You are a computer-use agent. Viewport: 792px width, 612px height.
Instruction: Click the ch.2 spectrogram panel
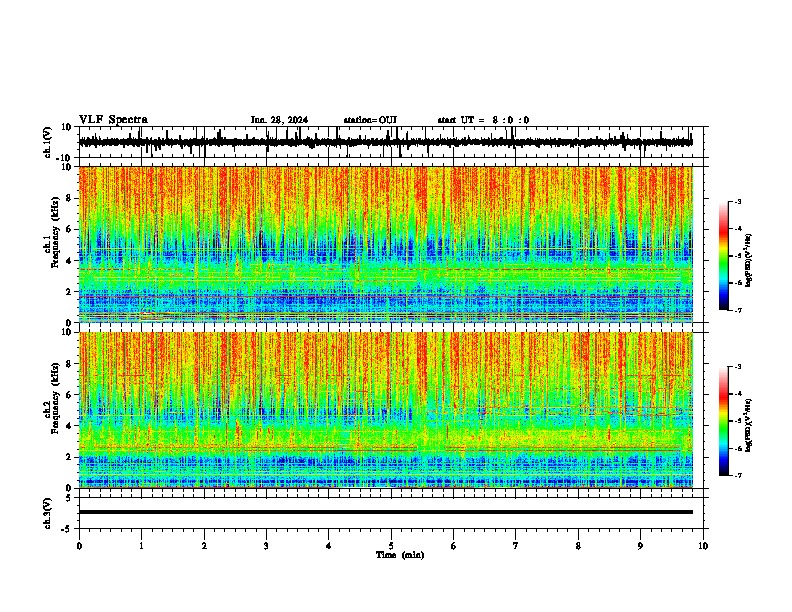pos(386,410)
